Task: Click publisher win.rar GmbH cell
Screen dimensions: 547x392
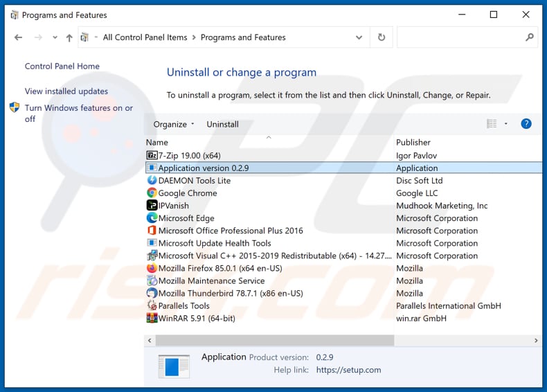Action: click(x=422, y=319)
